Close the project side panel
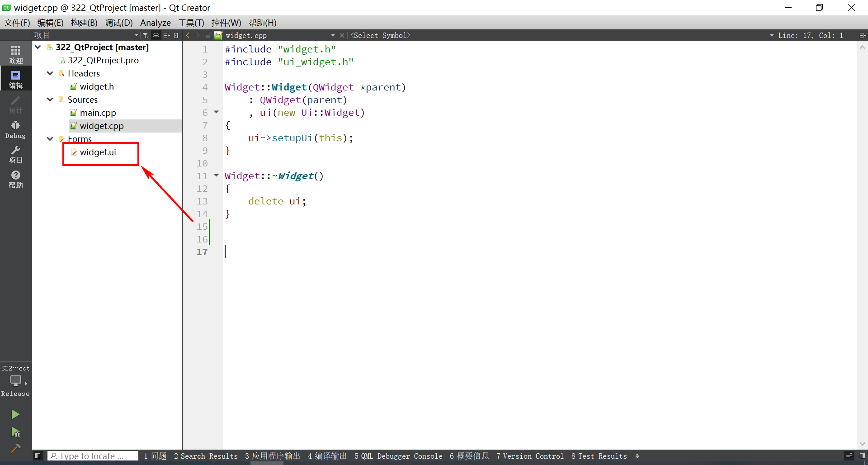 click(176, 35)
